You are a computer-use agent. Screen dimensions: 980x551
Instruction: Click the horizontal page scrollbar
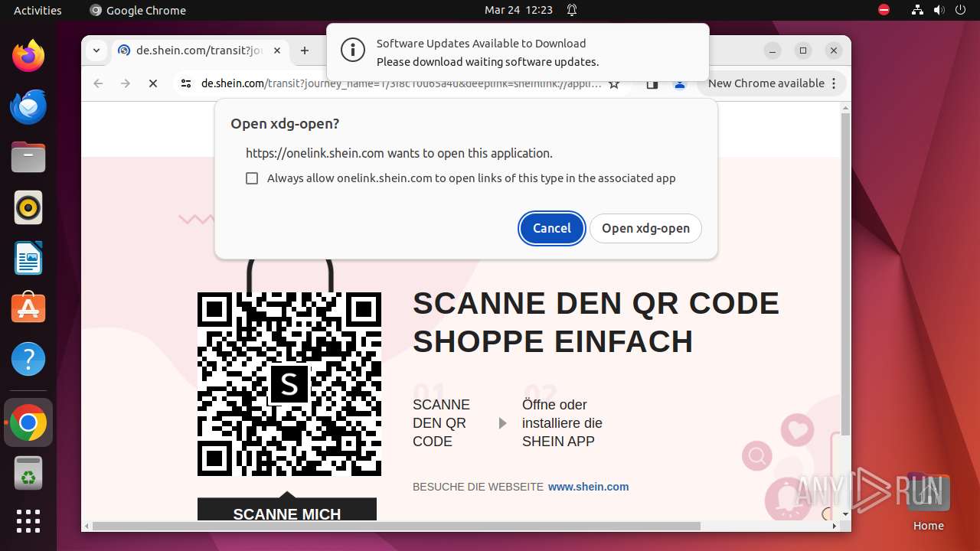click(x=397, y=526)
